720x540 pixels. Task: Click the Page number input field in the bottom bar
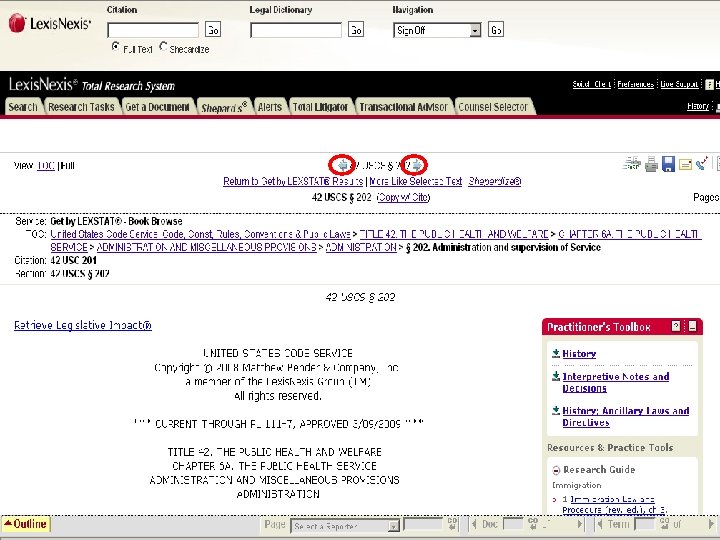423,524
